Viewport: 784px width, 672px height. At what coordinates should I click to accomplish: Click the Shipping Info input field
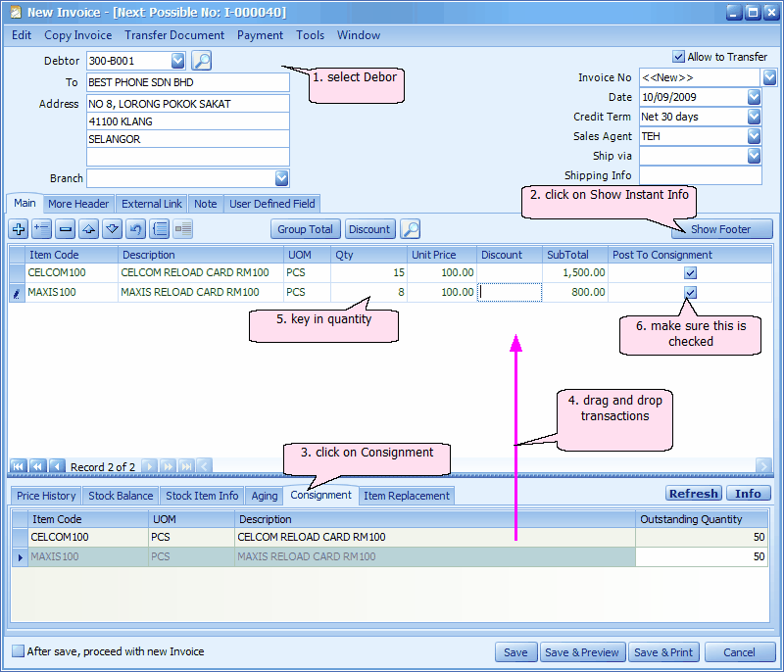(701, 175)
